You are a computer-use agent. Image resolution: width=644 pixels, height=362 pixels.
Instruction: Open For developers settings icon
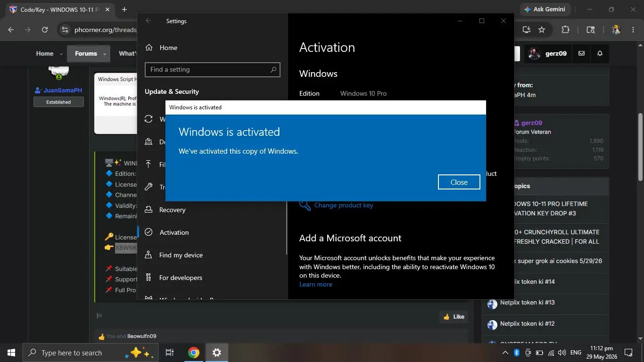tap(149, 278)
